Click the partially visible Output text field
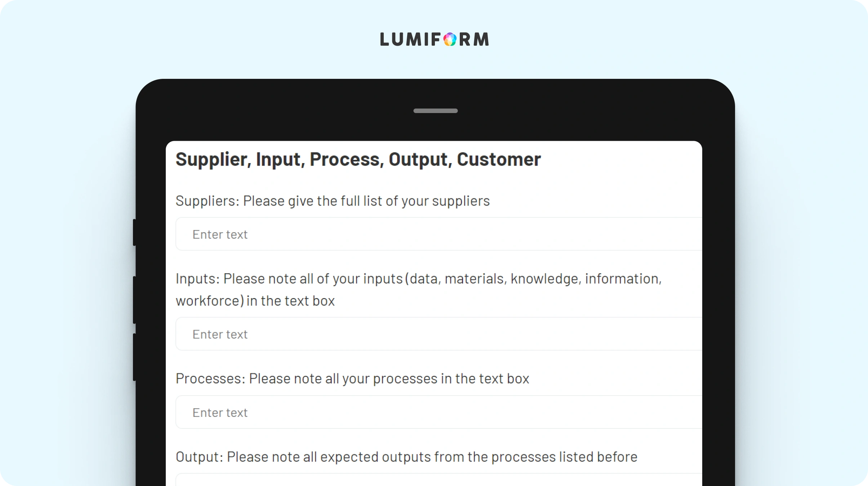The width and height of the screenshot is (868, 486). (x=439, y=480)
